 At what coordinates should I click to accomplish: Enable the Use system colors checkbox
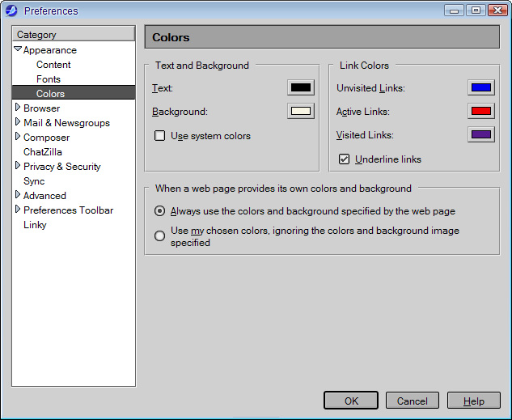(160, 136)
